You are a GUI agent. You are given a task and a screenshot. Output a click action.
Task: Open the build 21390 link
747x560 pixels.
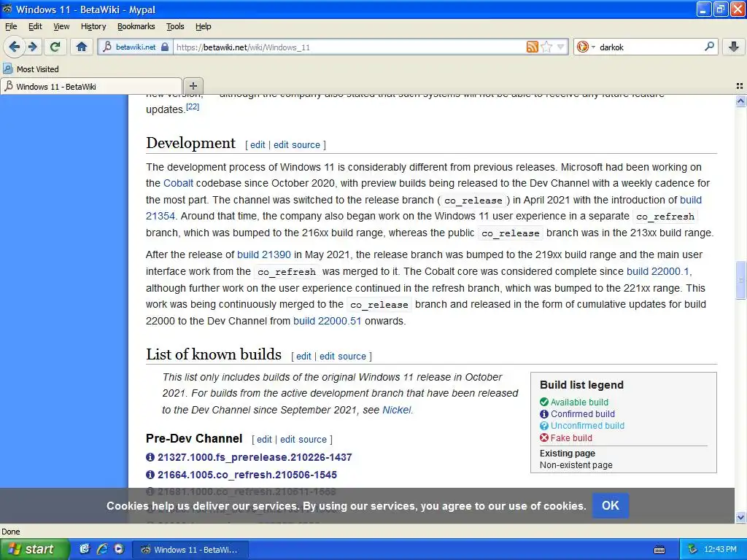click(x=264, y=254)
